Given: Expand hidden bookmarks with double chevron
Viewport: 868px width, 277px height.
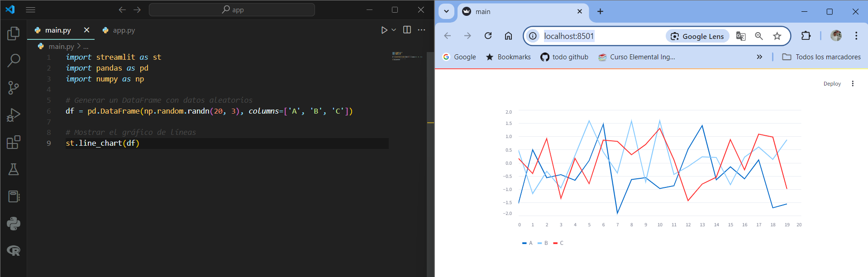Looking at the screenshot, I should point(759,57).
